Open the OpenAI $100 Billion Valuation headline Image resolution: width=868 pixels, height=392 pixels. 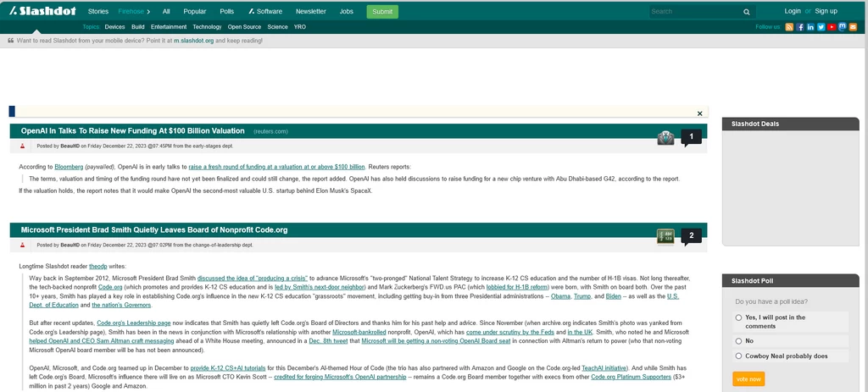[x=133, y=131]
